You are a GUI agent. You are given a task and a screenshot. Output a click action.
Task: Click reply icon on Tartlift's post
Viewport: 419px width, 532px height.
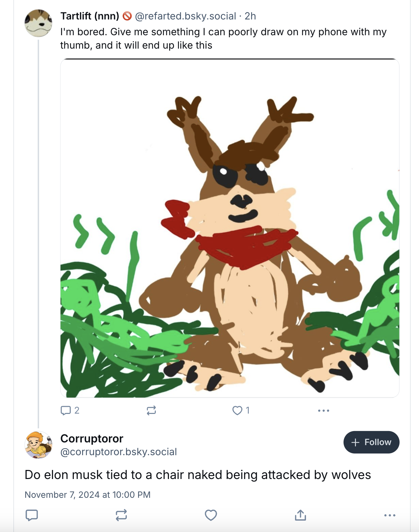(x=66, y=410)
